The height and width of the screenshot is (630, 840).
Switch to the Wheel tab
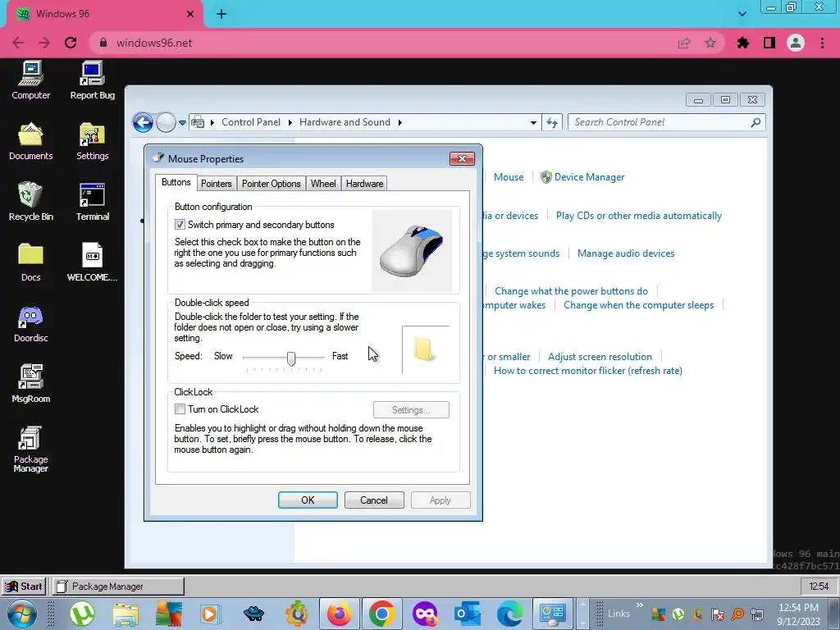tap(323, 184)
